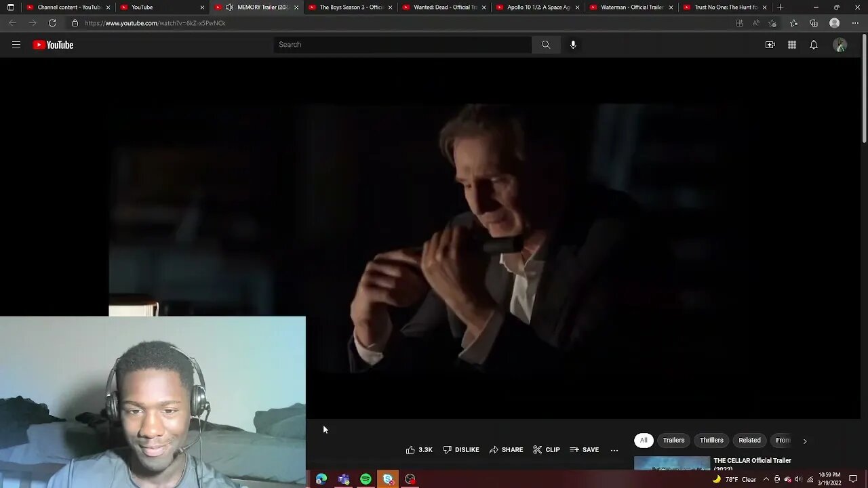Select the Thrillers filter chip
868x488 pixels.
click(x=711, y=441)
